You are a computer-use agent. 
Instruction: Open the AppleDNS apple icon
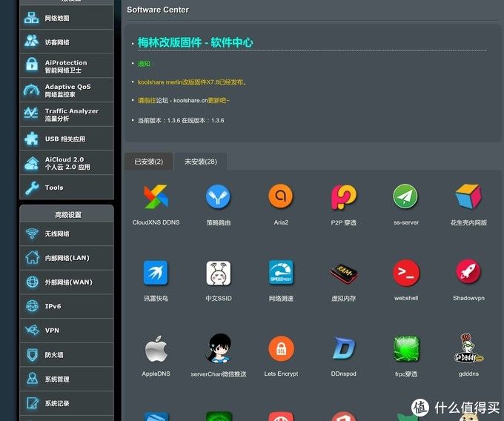tap(156, 348)
